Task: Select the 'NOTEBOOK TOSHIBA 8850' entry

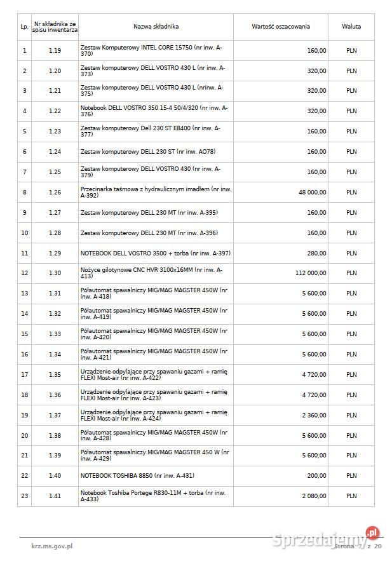Action: 137,475
